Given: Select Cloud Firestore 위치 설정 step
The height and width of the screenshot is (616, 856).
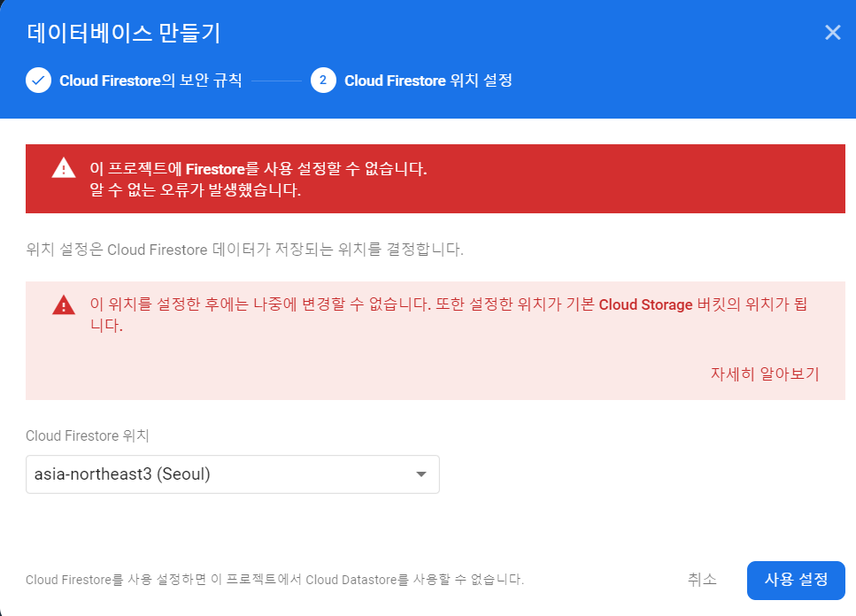Looking at the screenshot, I should point(428,81).
